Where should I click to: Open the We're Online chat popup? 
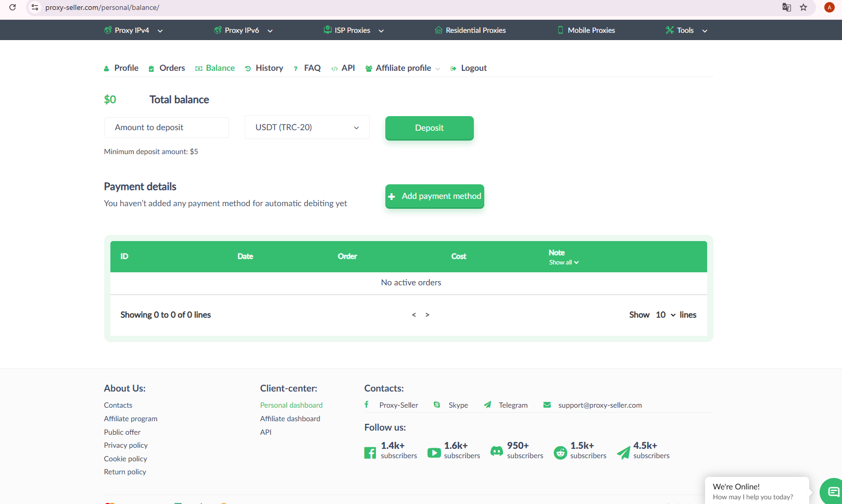(757, 491)
